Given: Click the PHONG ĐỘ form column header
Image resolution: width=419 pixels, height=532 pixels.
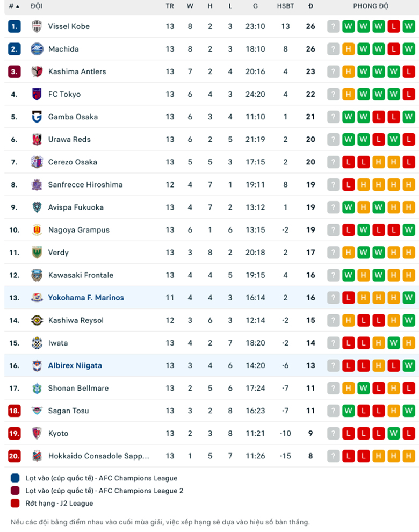Looking at the screenshot, I should tap(371, 6).
